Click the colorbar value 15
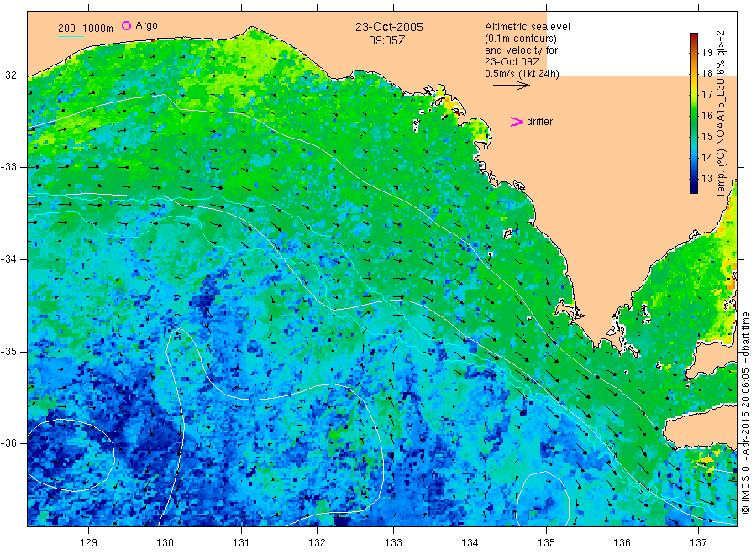This screenshot has height=554, width=756. [706, 136]
